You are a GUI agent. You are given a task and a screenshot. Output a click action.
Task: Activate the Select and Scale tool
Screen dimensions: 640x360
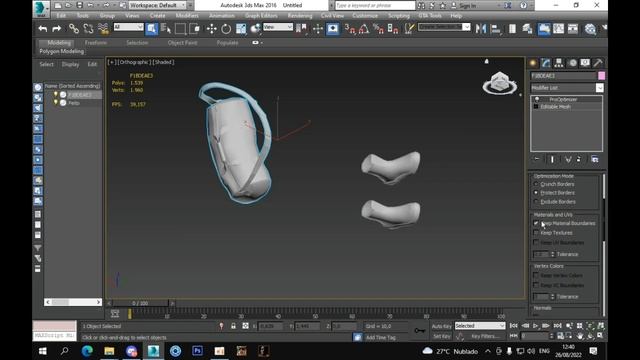(241, 29)
